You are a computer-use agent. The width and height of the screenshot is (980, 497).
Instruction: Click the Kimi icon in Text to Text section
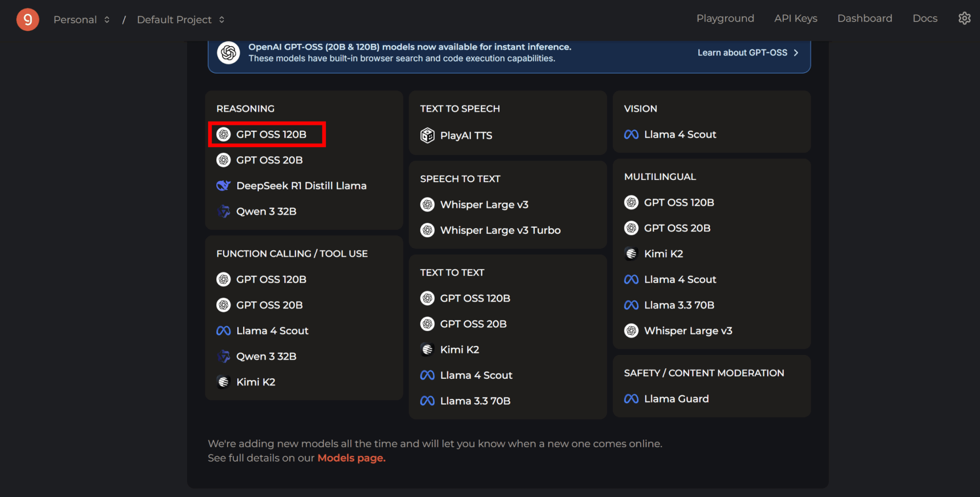427,349
